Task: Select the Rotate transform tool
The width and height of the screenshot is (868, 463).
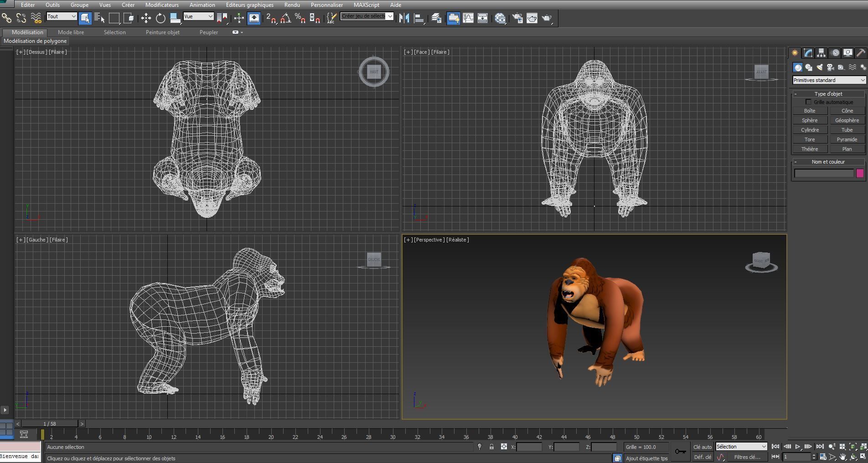Action: click(160, 18)
